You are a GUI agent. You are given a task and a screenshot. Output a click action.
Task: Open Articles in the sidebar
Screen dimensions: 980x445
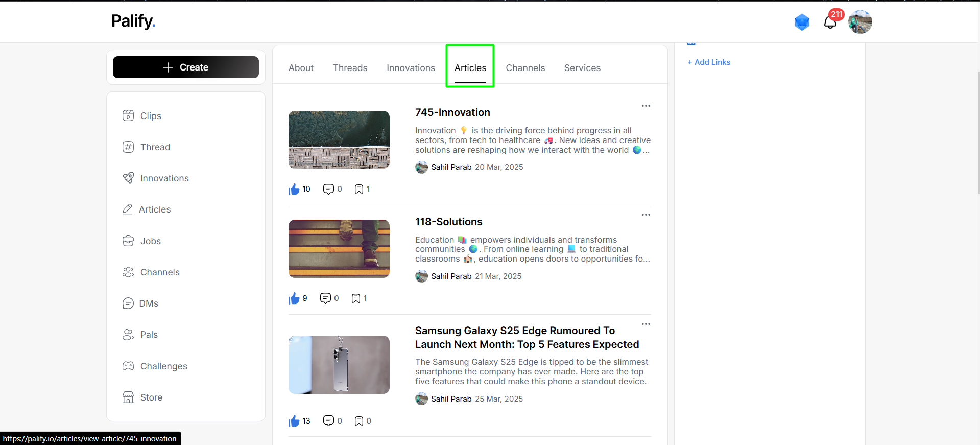point(147,209)
